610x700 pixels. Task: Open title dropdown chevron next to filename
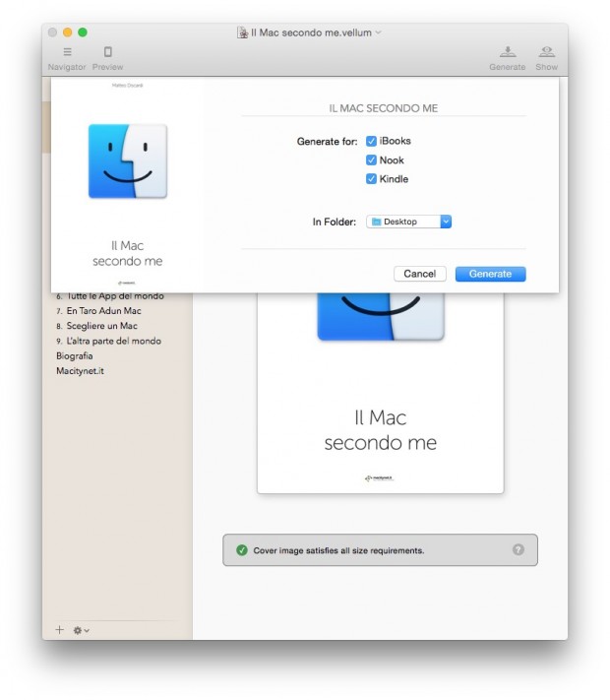click(379, 32)
